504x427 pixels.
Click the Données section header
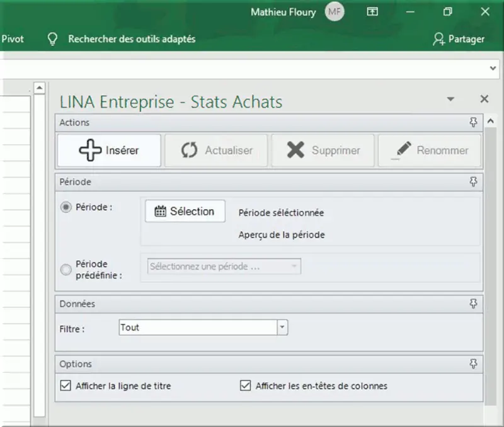tap(269, 304)
